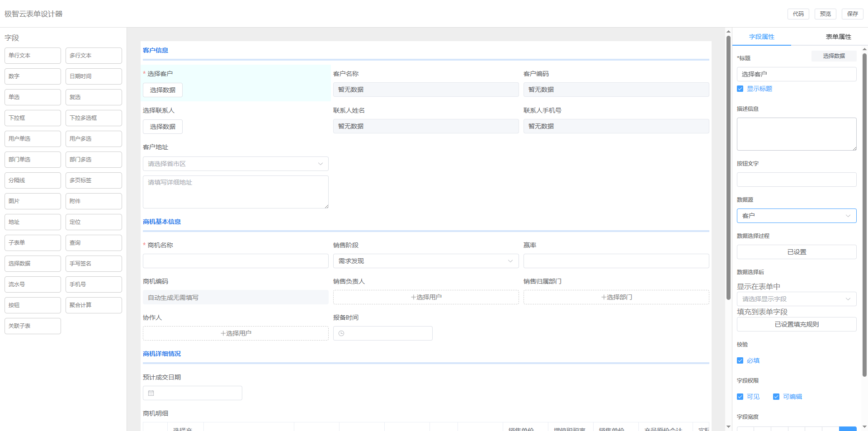Click the 已设置填充规则 button

pyautogui.click(x=796, y=324)
